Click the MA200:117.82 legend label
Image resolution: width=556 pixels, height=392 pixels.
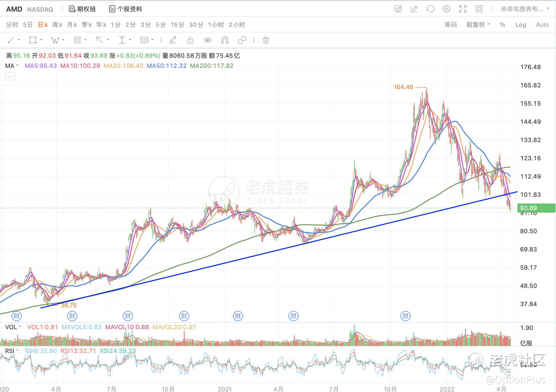point(212,66)
